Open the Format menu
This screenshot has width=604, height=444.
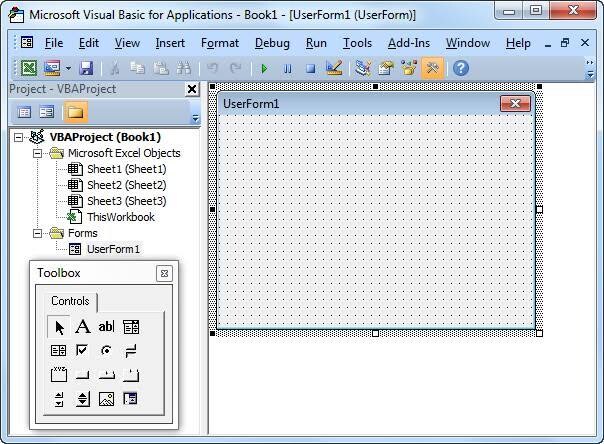[x=220, y=43]
